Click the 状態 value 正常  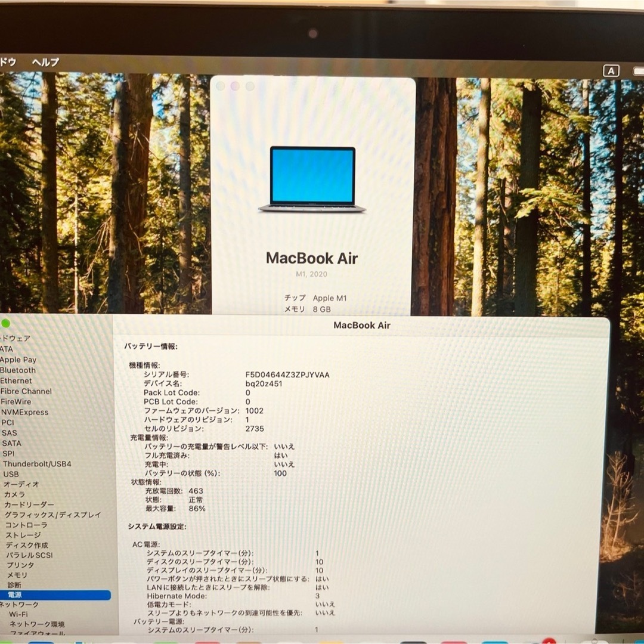pos(196,500)
